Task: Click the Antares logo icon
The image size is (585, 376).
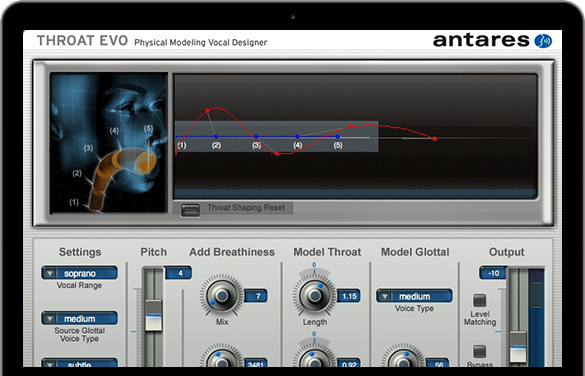Action: click(x=543, y=41)
